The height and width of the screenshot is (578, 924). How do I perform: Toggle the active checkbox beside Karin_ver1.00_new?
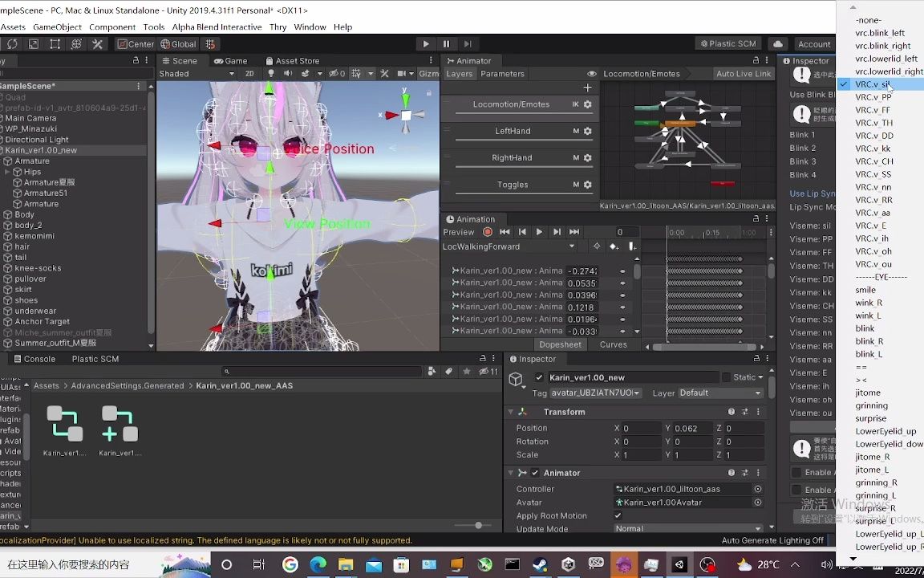pos(537,377)
